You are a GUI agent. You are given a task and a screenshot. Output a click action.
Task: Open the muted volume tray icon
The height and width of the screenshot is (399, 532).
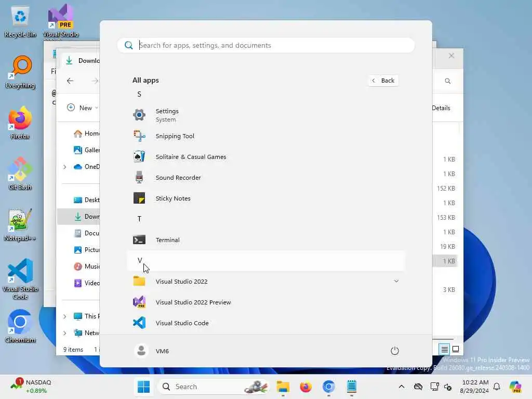coord(448,387)
